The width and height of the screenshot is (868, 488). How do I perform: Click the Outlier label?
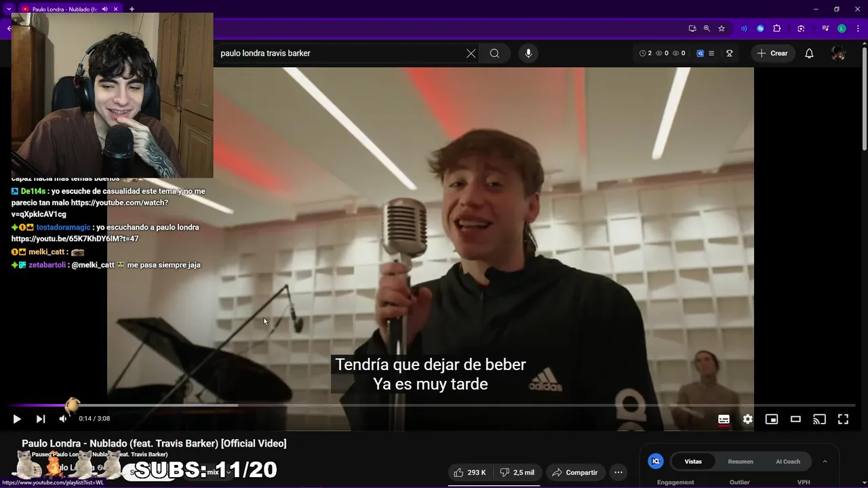pos(739,483)
